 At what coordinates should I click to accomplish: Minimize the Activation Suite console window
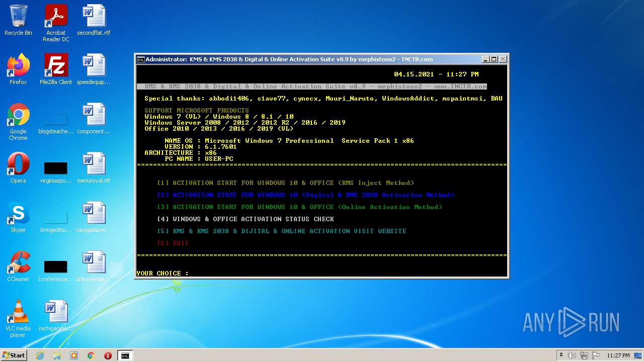tap(486, 59)
